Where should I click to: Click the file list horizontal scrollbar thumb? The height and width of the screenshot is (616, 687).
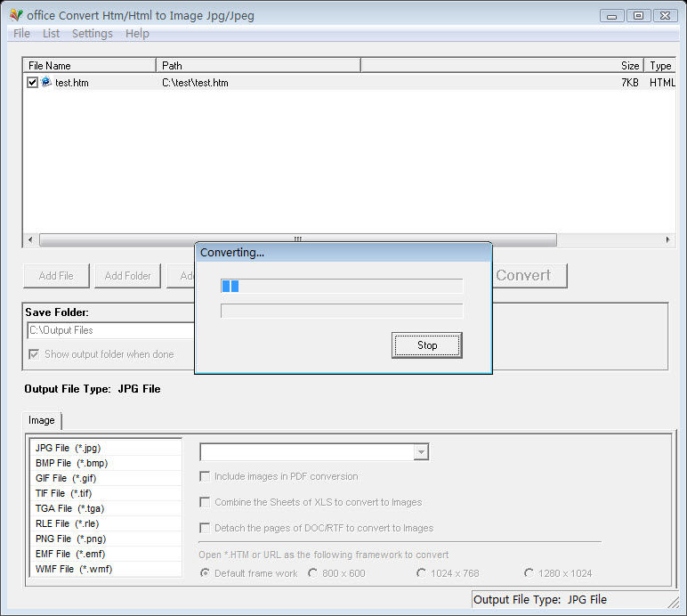pos(298,239)
